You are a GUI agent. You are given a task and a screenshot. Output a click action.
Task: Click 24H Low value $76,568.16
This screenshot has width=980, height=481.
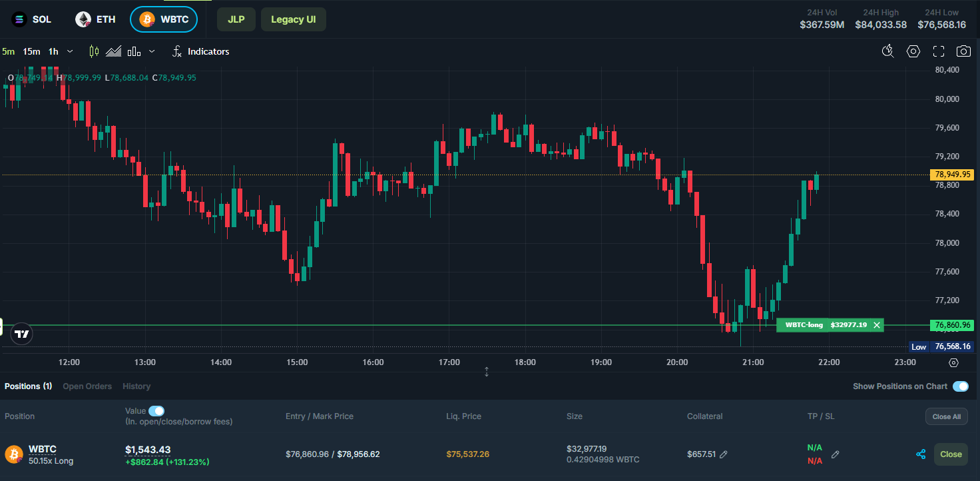(941, 25)
